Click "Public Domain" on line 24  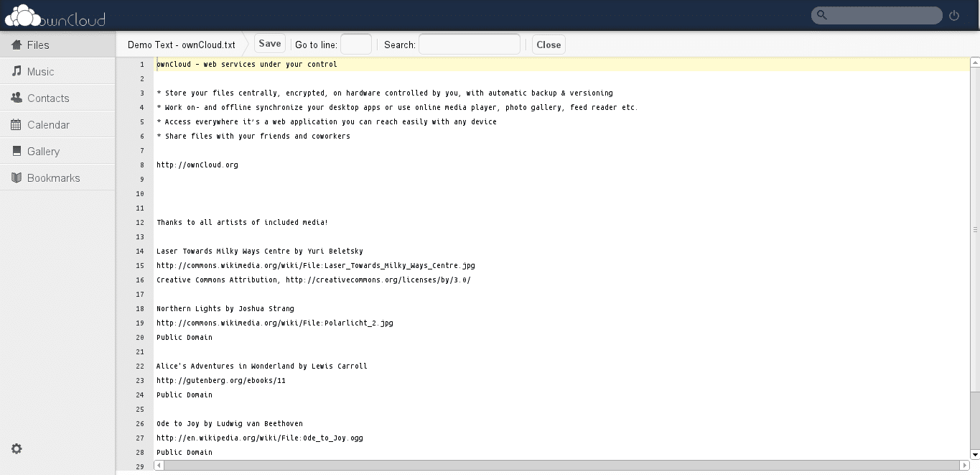[185, 395]
